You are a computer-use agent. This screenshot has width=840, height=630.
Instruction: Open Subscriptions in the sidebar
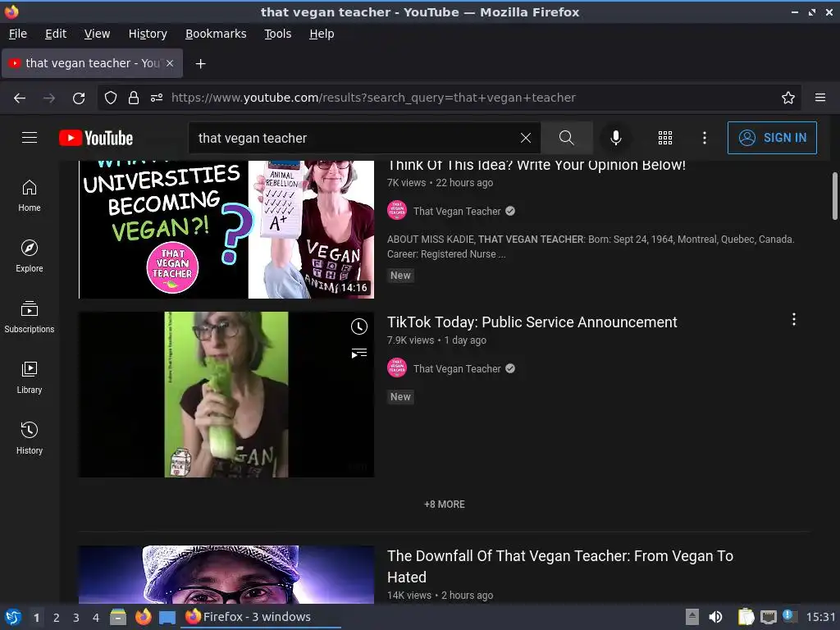(x=30, y=317)
